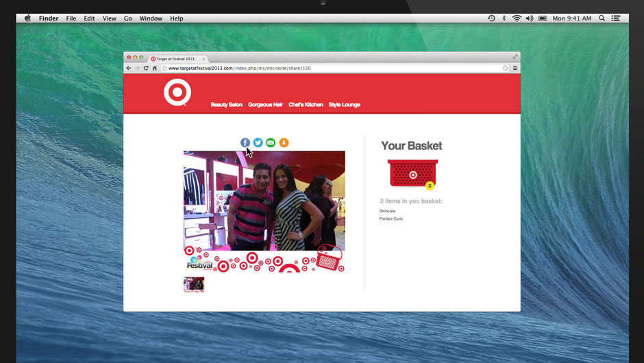Click the orange download icon
The width and height of the screenshot is (644, 363).
coord(284,142)
